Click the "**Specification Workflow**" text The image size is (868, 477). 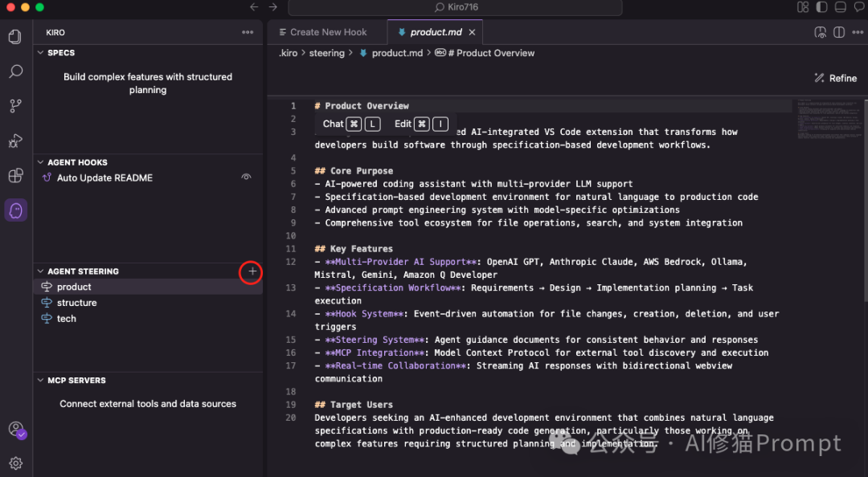[393, 287]
